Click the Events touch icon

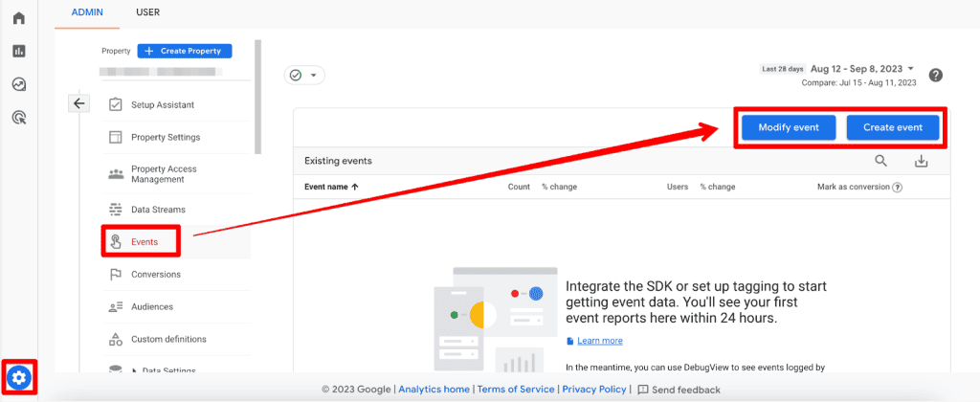click(x=116, y=242)
